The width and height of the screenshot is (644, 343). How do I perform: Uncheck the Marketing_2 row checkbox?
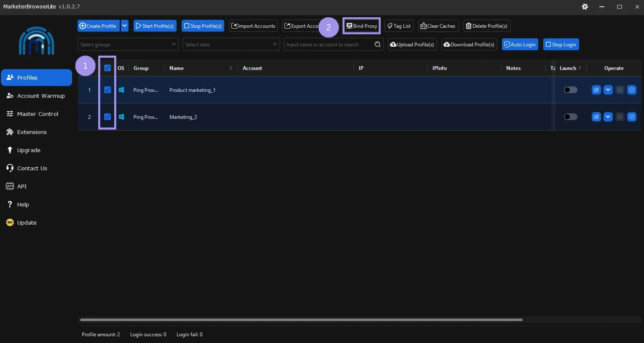[x=107, y=117]
